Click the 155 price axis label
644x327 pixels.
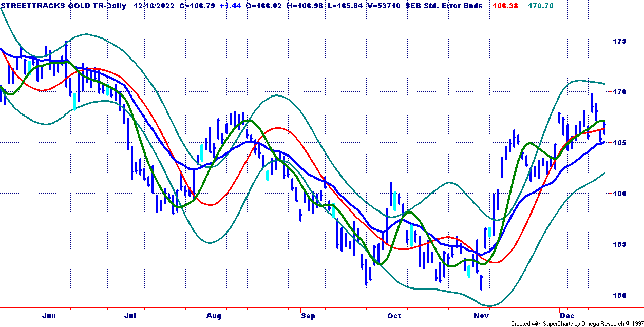tap(619, 244)
